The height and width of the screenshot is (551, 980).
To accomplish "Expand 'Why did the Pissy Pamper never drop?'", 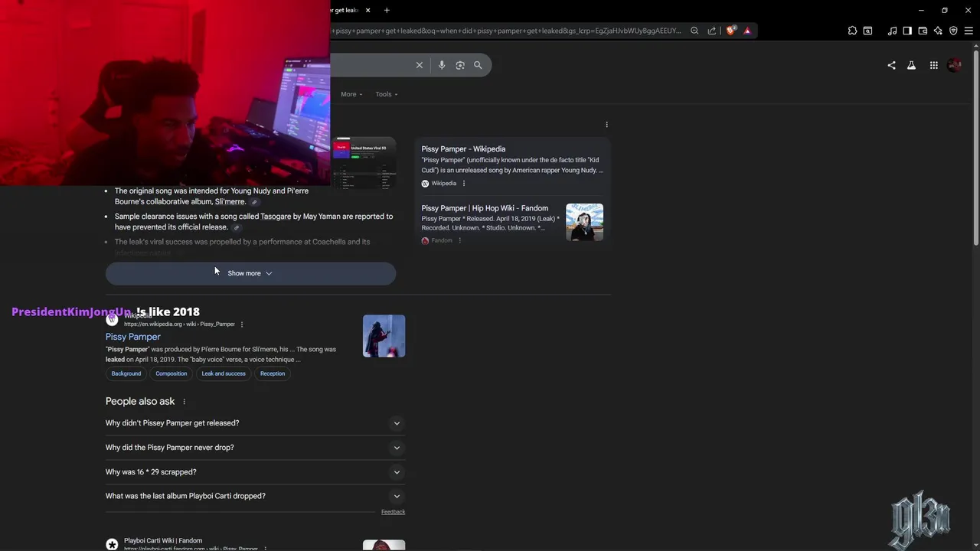I will pyautogui.click(x=255, y=448).
